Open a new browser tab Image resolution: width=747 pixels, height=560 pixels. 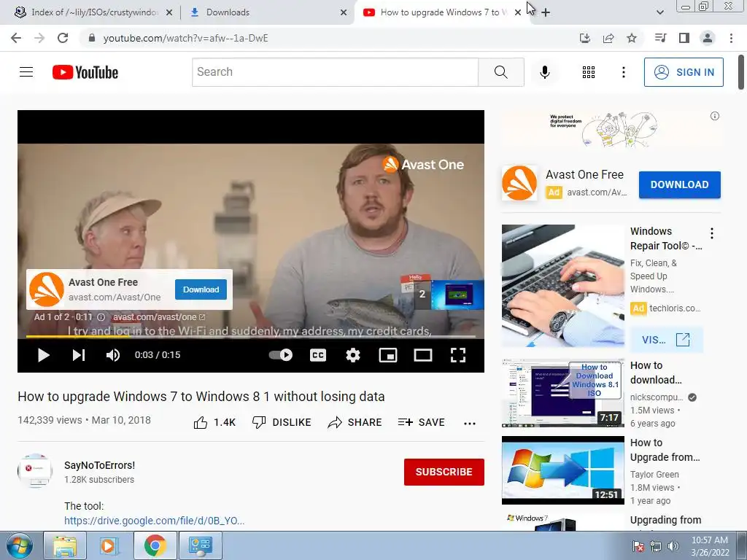546,12
